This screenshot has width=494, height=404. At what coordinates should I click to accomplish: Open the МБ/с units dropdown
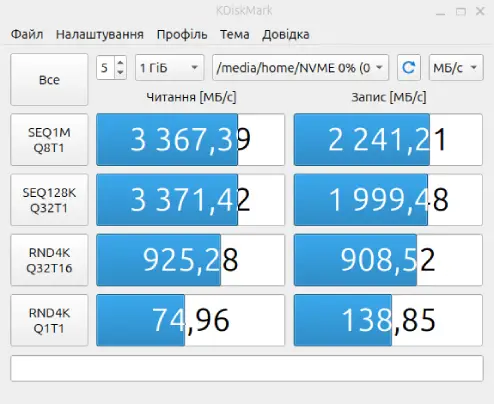point(456,68)
